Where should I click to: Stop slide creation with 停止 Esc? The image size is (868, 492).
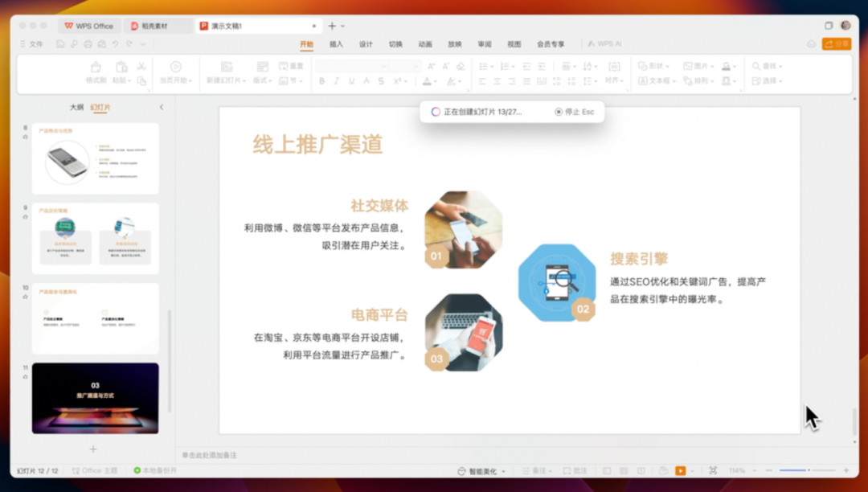coord(575,112)
